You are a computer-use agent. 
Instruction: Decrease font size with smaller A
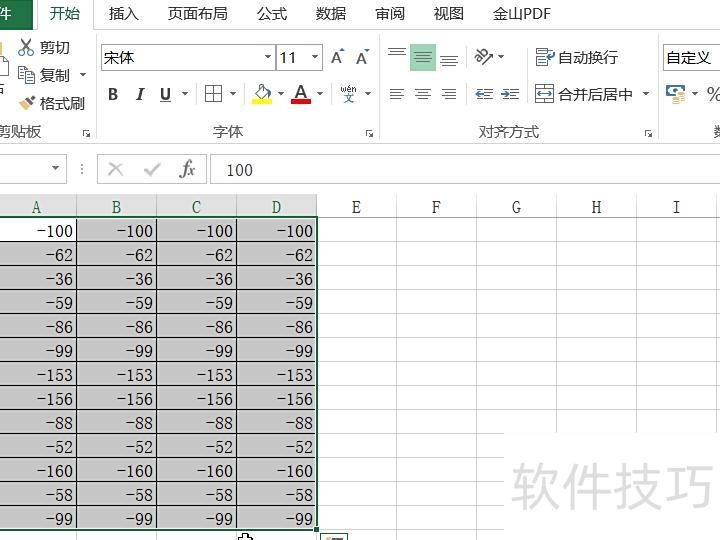click(x=362, y=57)
